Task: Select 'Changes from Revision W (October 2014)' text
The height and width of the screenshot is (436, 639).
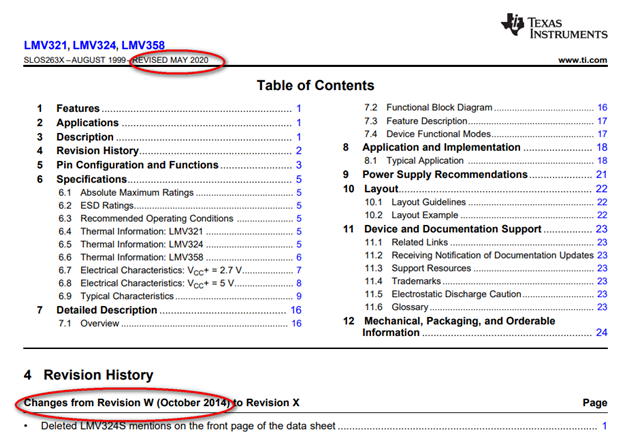Action: click(x=127, y=403)
